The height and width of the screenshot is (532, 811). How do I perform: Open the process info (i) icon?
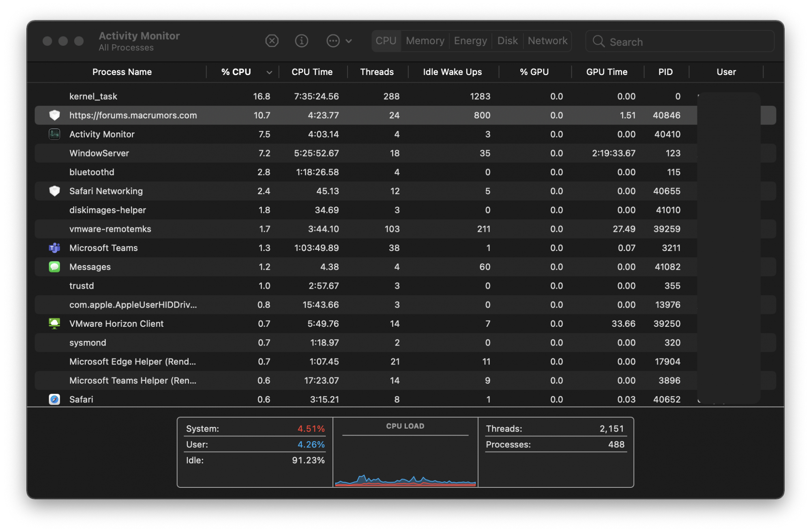click(x=301, y=41)
